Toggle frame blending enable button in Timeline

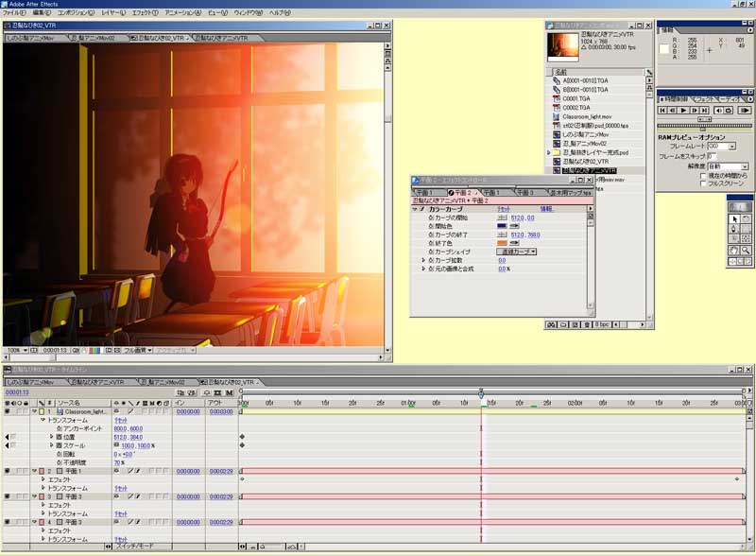click(218, 392)
